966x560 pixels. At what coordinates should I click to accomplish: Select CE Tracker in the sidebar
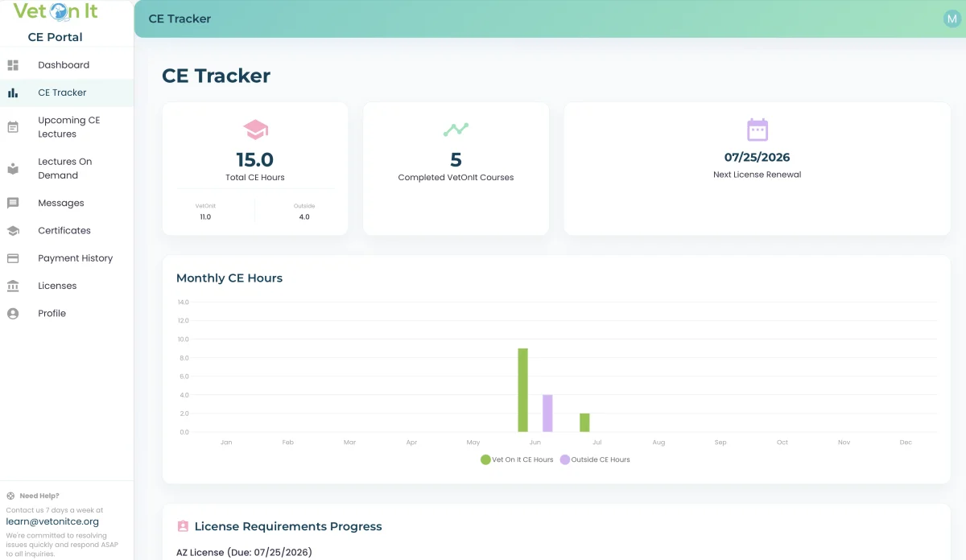point(67,93)
